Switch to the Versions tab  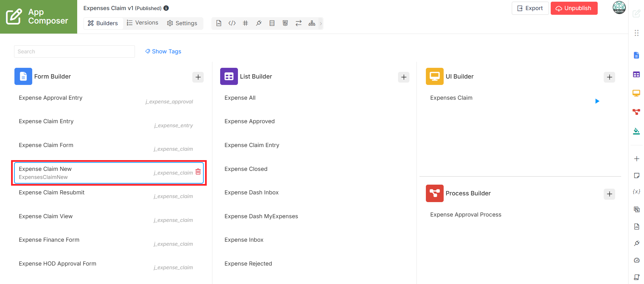(x=142, y=23)
